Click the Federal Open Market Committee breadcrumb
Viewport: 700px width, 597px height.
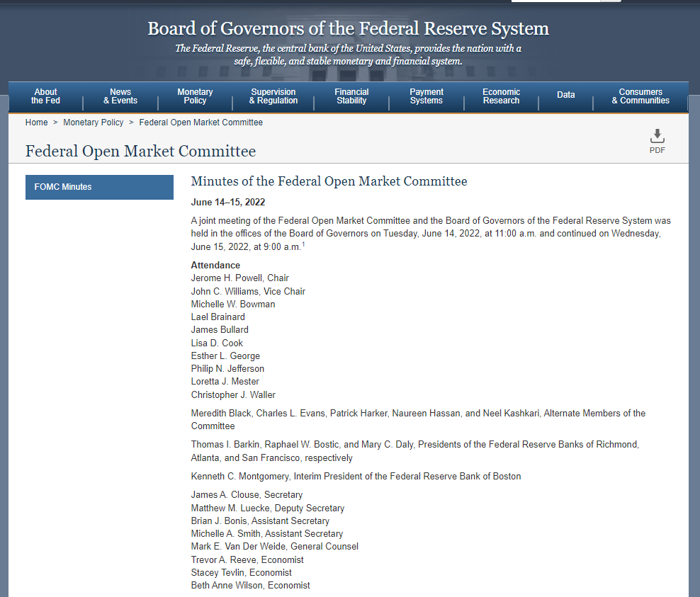tap(201, 123)
